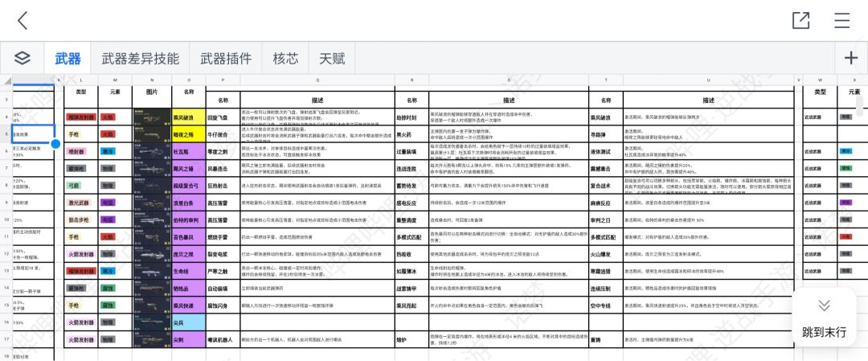Click the 生命线 weapon image thumbnail

click(x=152, y=271)
